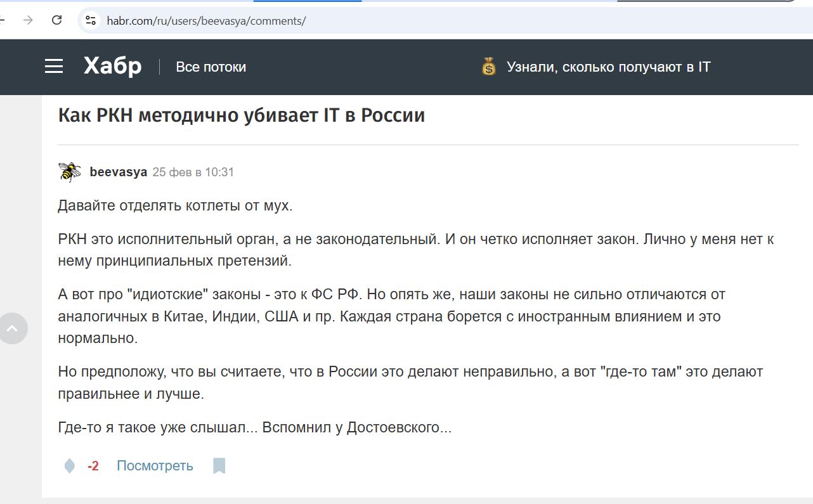
Task: Open the comment timestamp "25 фев в 10:31"
Action: (x=193, y=171)
